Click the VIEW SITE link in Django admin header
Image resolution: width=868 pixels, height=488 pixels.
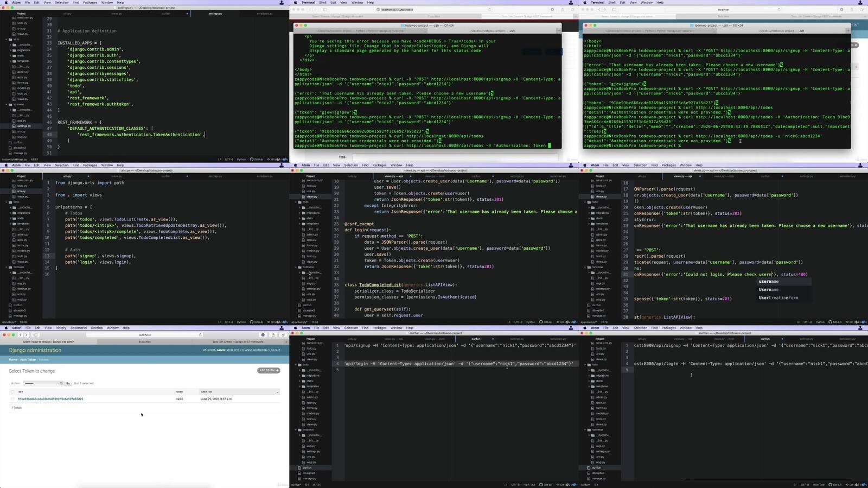tap(233, 350)
